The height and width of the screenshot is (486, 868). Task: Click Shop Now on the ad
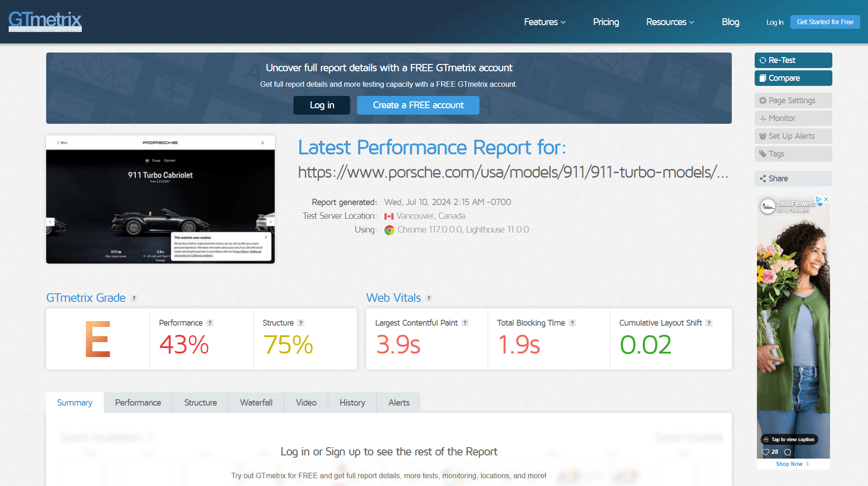click(793, 464)
